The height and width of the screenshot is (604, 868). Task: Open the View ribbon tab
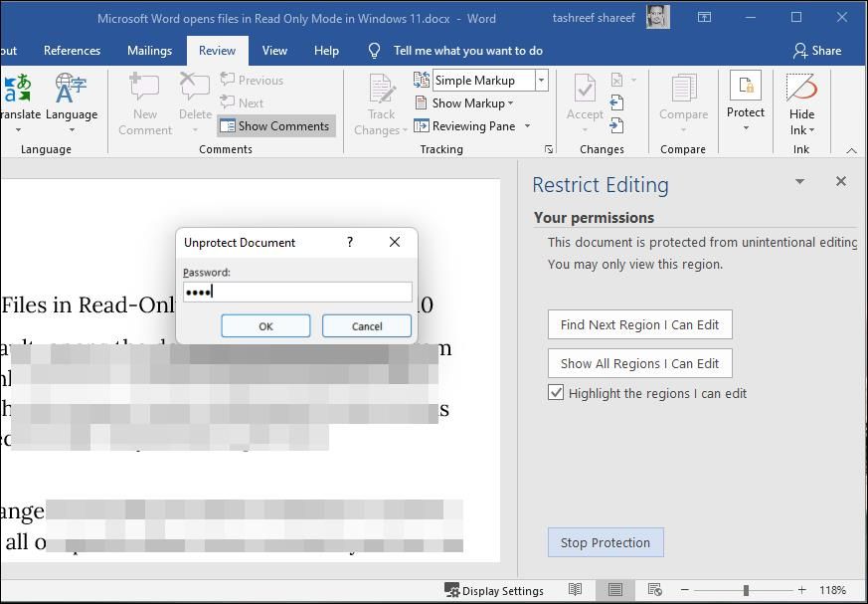(274, 51)
